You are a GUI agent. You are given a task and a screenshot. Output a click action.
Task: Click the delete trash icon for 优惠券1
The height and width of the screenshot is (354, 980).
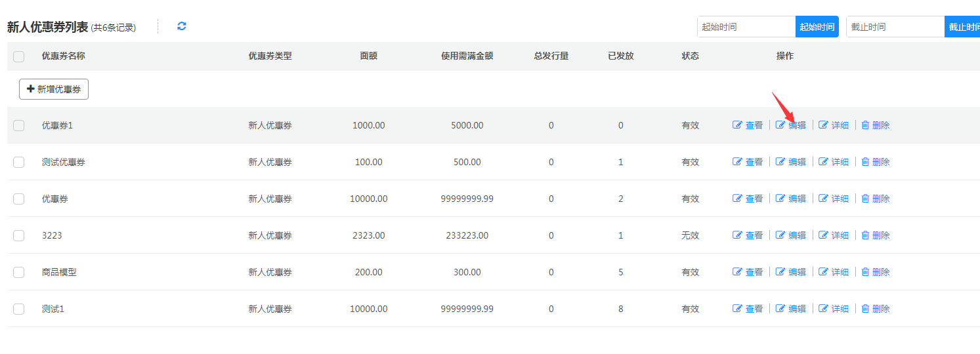865,125
